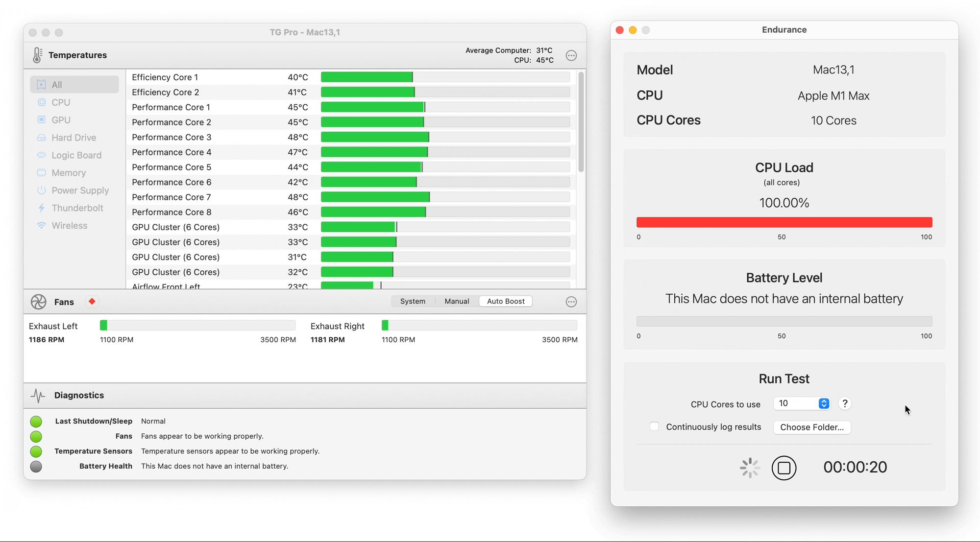Click the 100.00% CPU load value
980x542 pixels.
[784, 203]
